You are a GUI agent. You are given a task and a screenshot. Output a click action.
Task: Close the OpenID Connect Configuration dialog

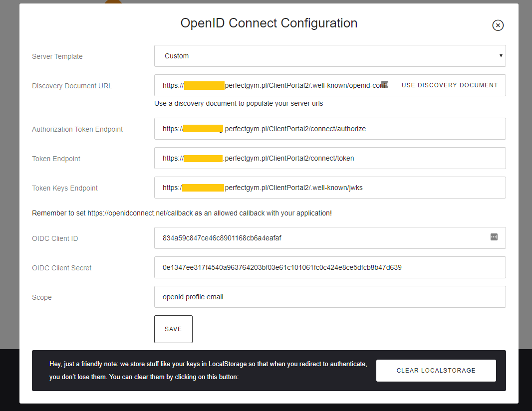(498, 25)
